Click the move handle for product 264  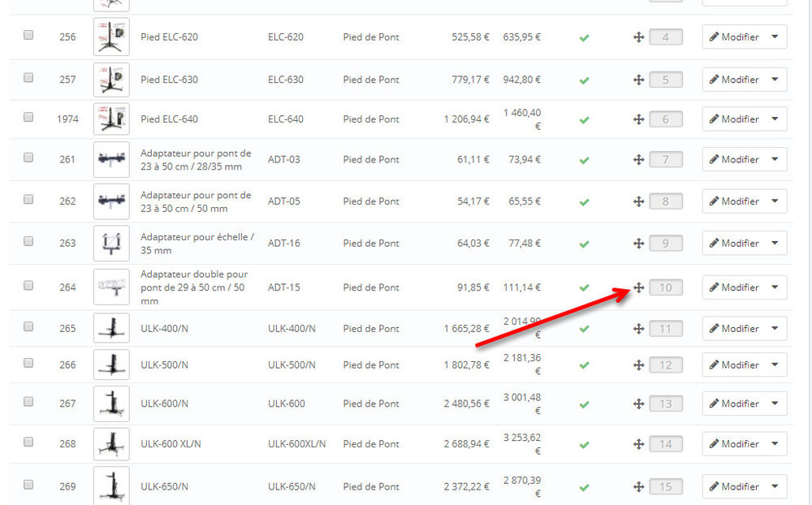tap(638, 287)
